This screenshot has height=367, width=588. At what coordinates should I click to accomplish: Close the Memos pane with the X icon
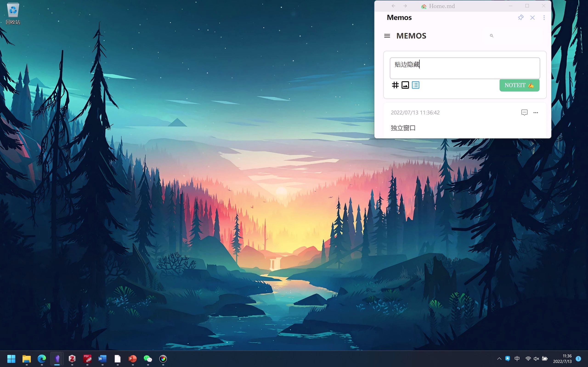tap(532, 17)
